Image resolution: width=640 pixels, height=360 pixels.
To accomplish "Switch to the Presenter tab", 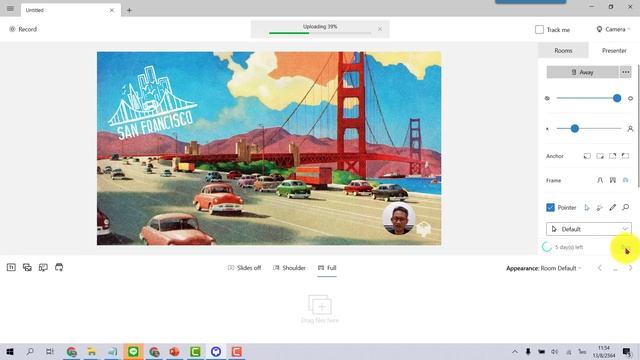I will point(614,51).
